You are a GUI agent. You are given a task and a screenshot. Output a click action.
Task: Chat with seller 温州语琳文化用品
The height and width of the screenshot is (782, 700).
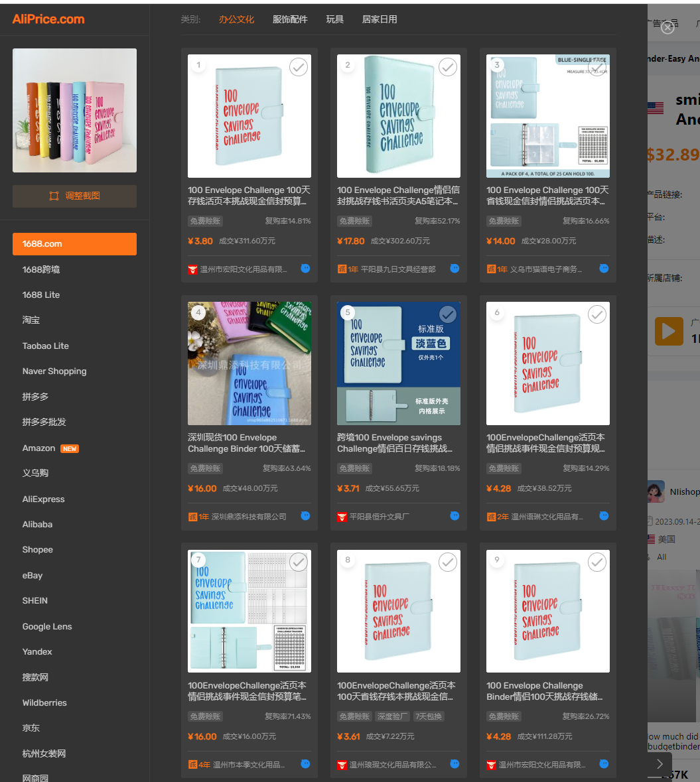(x=604, y=515)
